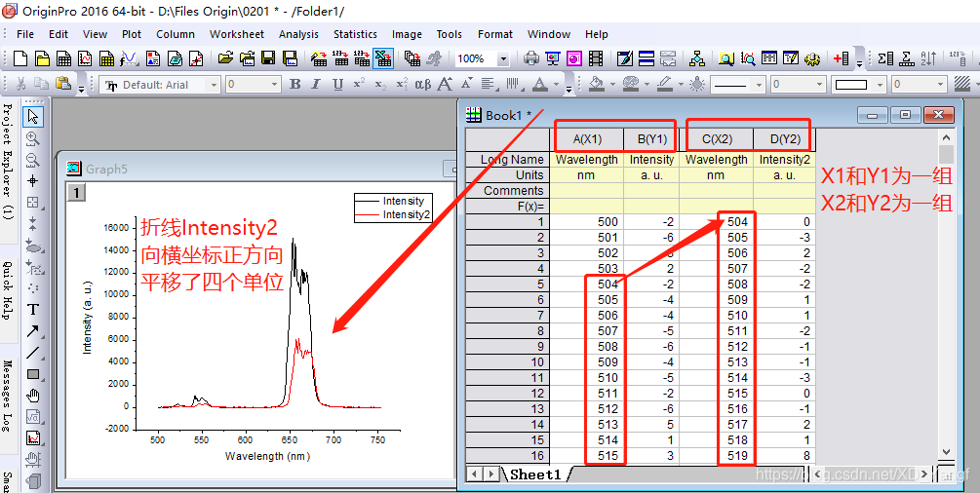The image size is (980, 493).
Task: Click the sheet tab scroll left arrow
Action: [x=475, y=474]
